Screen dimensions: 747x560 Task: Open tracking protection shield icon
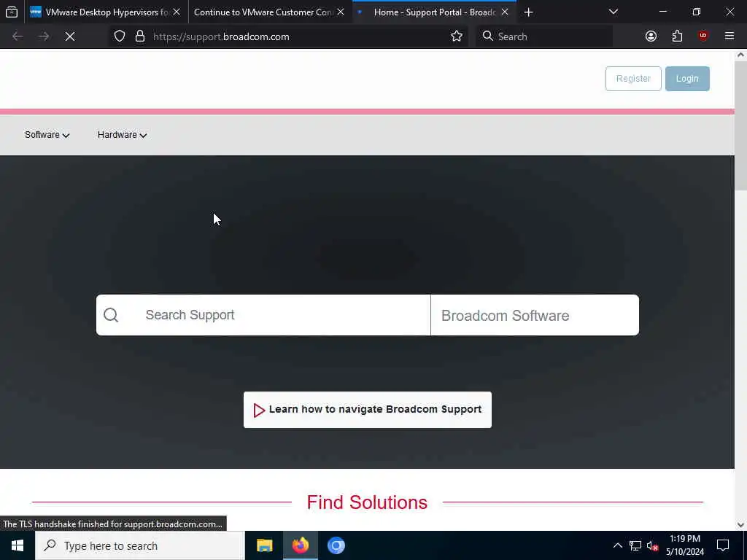pyautogui.click(x=120, y=36)
